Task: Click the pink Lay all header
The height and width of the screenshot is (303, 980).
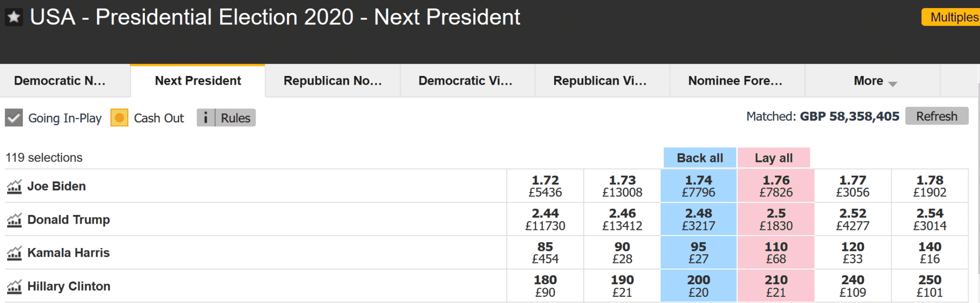Action: pos(774,158)
